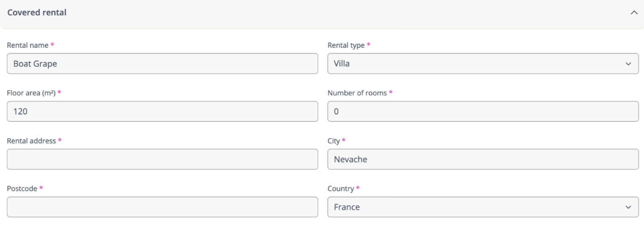644x225 pixels.
Task: Click the City label text
Action: 333,141
